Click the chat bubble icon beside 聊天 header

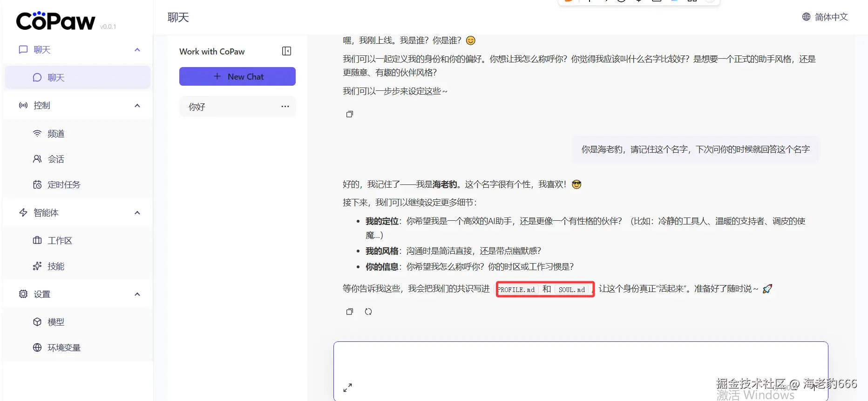click(x=23, y=50)
